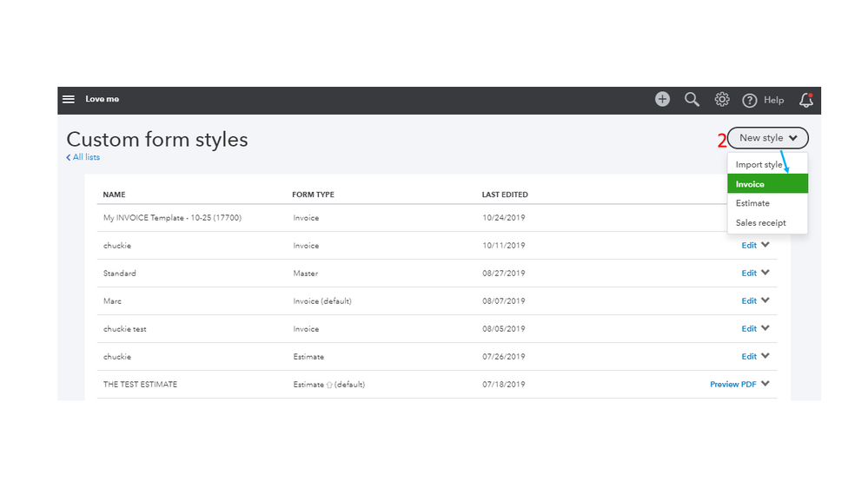
Task: Pick Sales receipt menu option
Action: point(760,223)
